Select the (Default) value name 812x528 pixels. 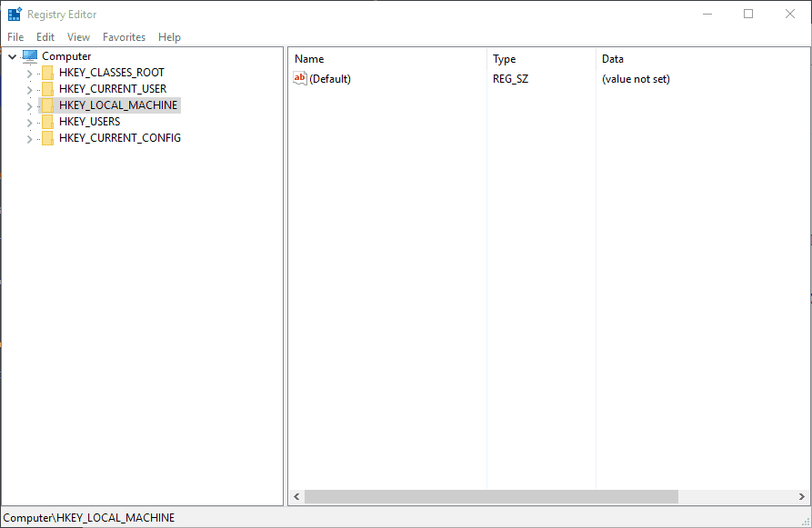click(x=330, y=79)
